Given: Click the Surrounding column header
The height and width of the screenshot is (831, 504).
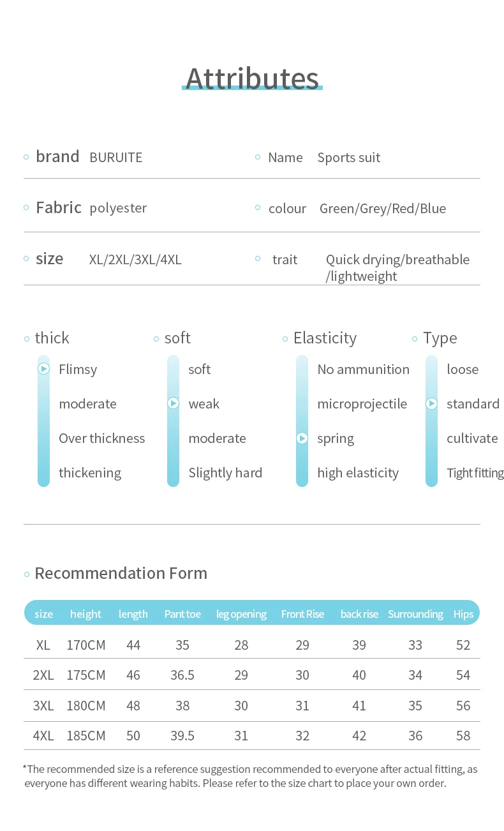Looking at the screenshot, I should 415,614.
